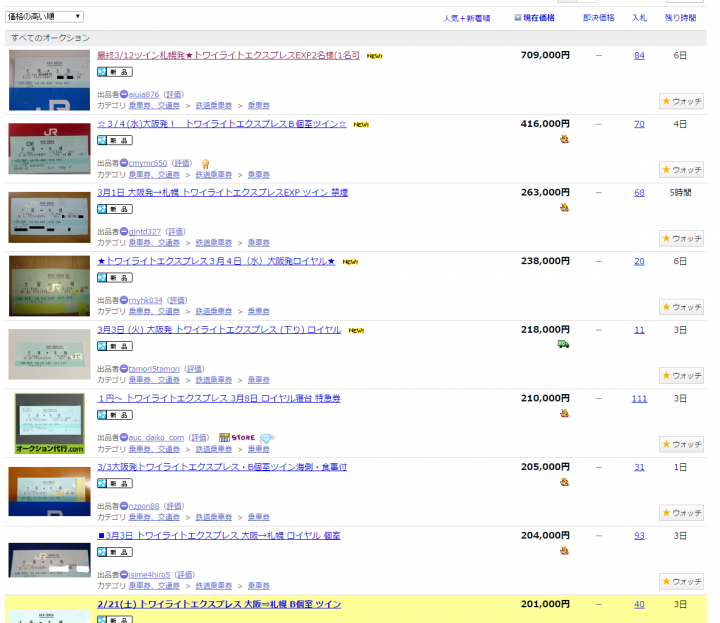This screenshot has height=623, width=720.
Task: Click thumbnail of the 263,000円 ticket listing
Action: click(49, 217)
